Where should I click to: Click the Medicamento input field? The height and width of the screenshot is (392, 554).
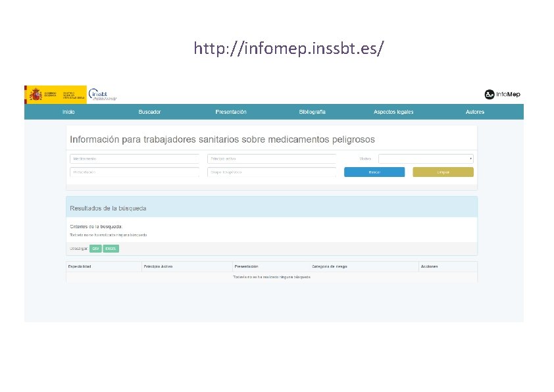[134, 159]
